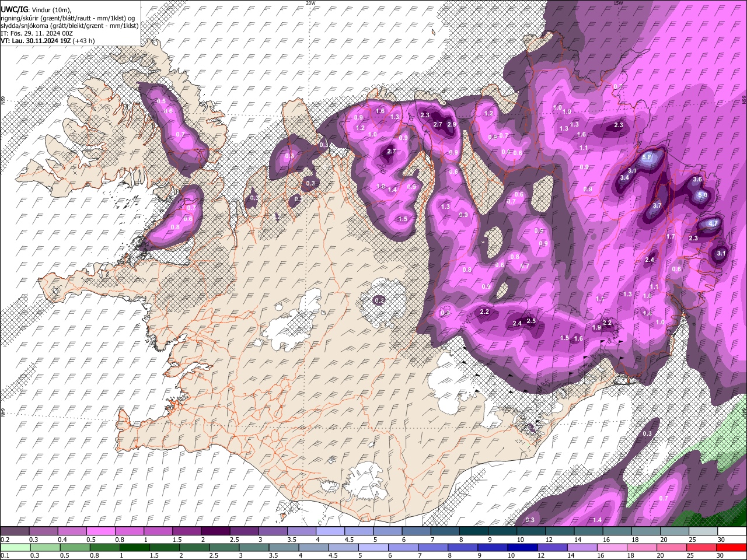Click the 1.7 precipitation value on the map
The image size is (747, 560).
[x=671, y=237]
